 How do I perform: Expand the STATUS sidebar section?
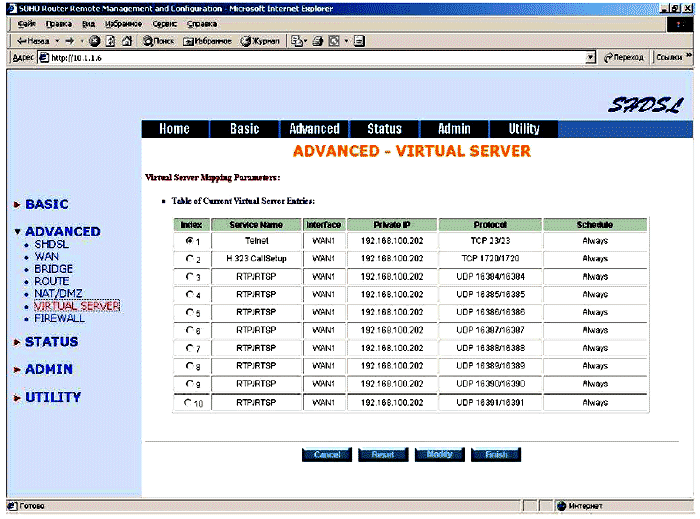(51, 342)
